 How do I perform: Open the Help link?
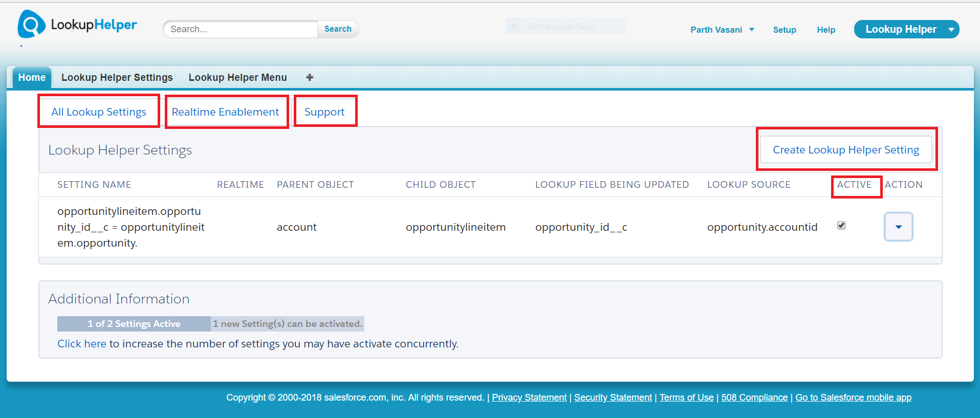pyautogui.click(x=826, y=30)
